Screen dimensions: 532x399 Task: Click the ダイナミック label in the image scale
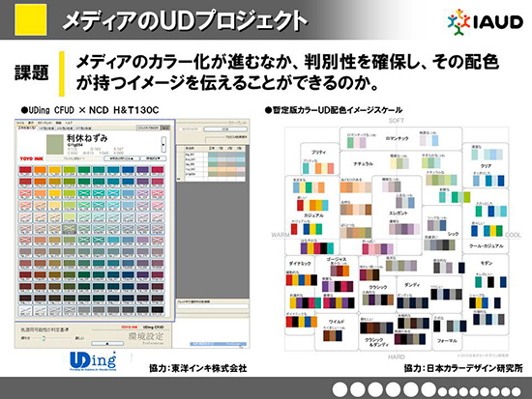point(300,263)
